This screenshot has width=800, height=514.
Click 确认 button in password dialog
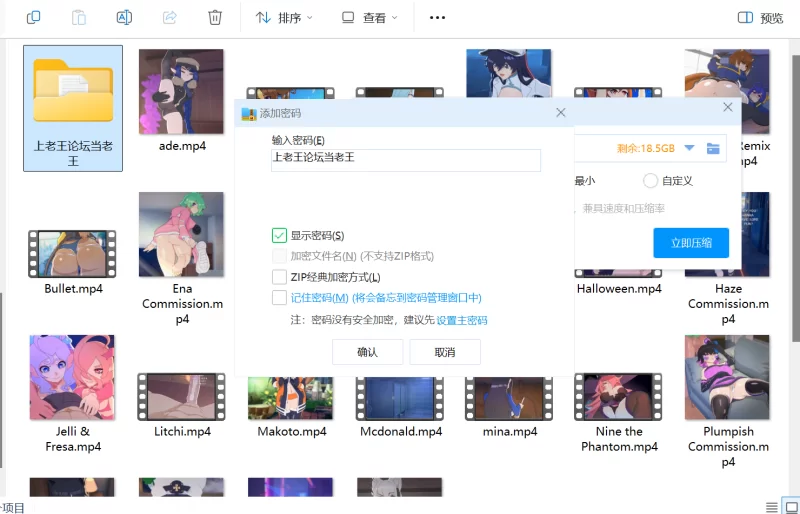pos(367,352)
